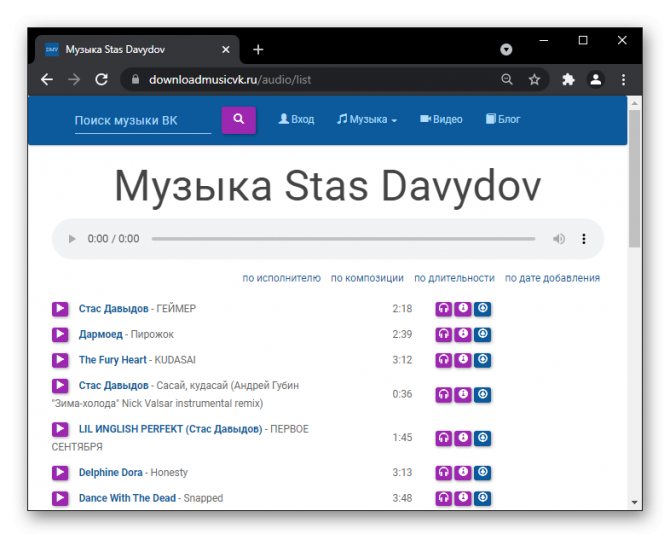Click headphones icon for ГЕЙМЕР row
This screenshot has height=552, width=670.
(x=444, y=308)
